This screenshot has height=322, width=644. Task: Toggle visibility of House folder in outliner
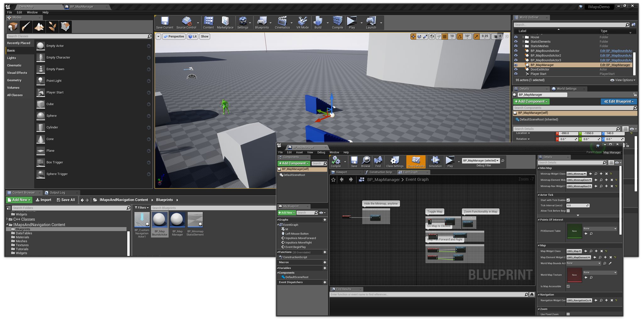(x=516, y=37)
